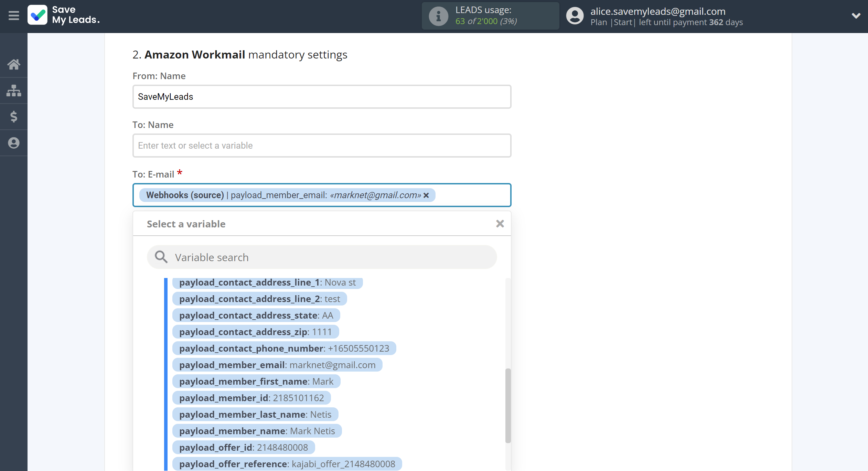Click the To: Name input field
Viewport: 868px width, 471px height.
[322, 146]
